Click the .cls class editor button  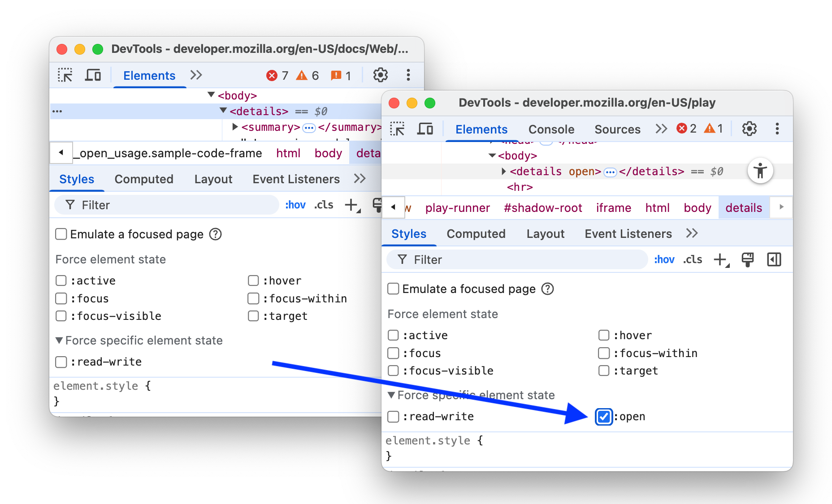[x=692, y=259]
